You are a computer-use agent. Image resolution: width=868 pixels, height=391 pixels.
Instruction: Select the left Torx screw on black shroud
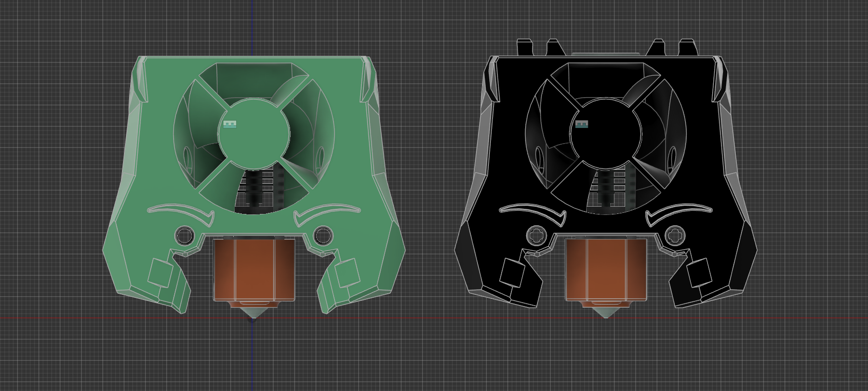536,236
